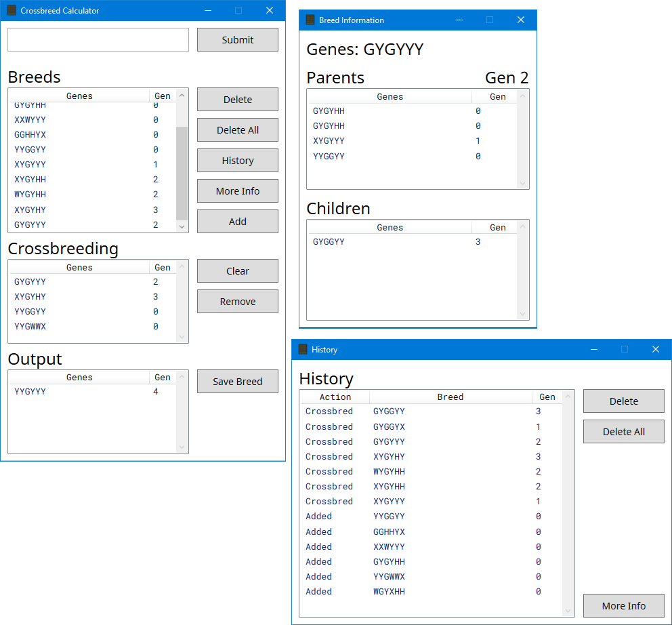Screen dimensions: 672x625
Task: Select XYGYHY row in Crossbreeding list
Action: pyautogui.click(x=92, y=297)
